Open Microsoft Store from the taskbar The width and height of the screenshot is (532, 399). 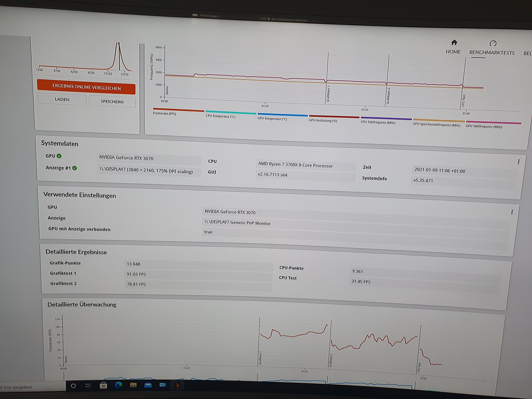point(103,386)
